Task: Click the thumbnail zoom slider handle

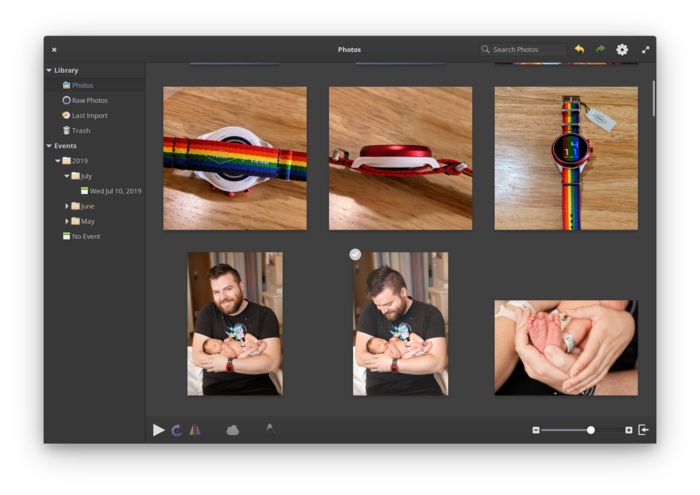Action: click(591, 430)
